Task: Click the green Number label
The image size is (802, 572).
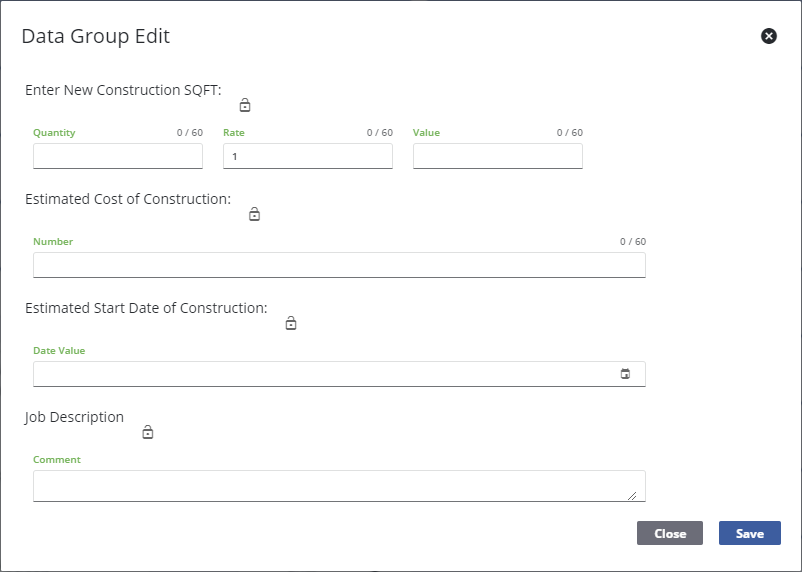Action: click(53, 242)
